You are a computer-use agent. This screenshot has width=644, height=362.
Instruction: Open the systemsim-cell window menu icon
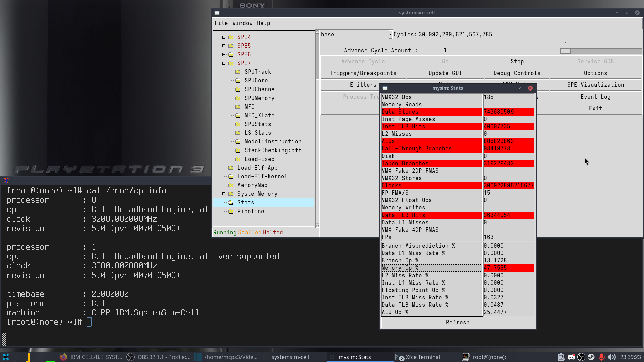click(x=217, y=13)
